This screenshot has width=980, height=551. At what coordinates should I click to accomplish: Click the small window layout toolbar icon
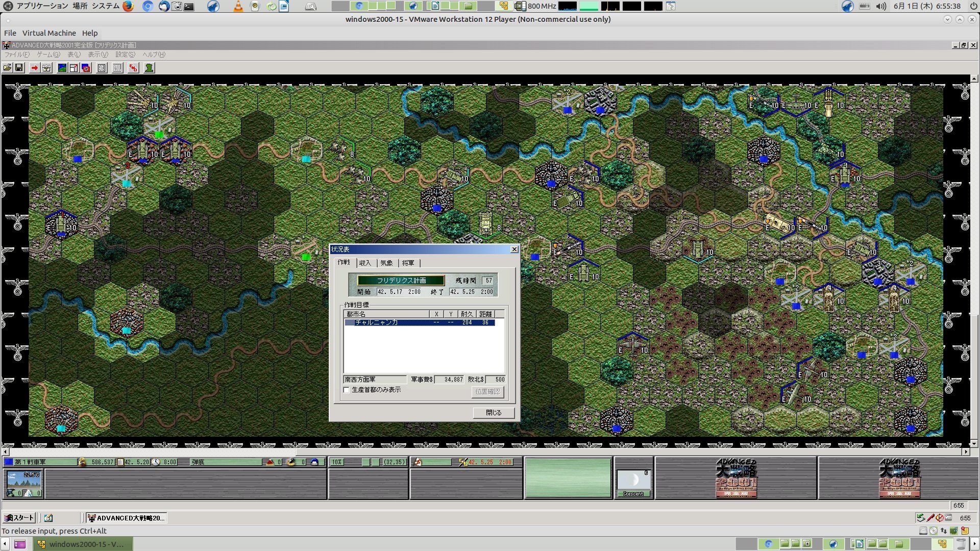(x=73, y=68)
